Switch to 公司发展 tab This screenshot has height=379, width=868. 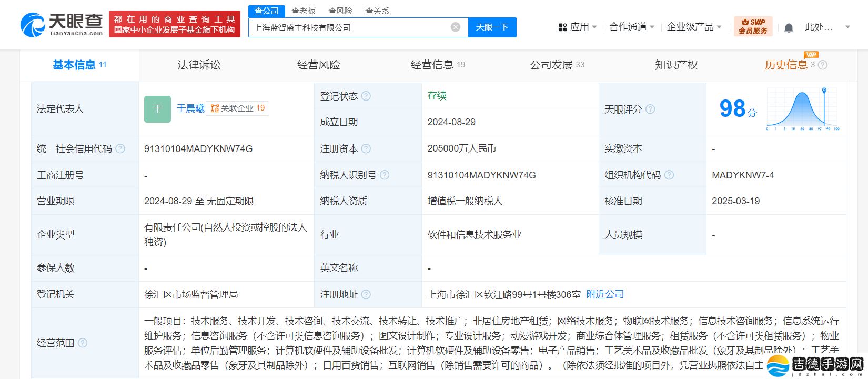pos(557,65)
